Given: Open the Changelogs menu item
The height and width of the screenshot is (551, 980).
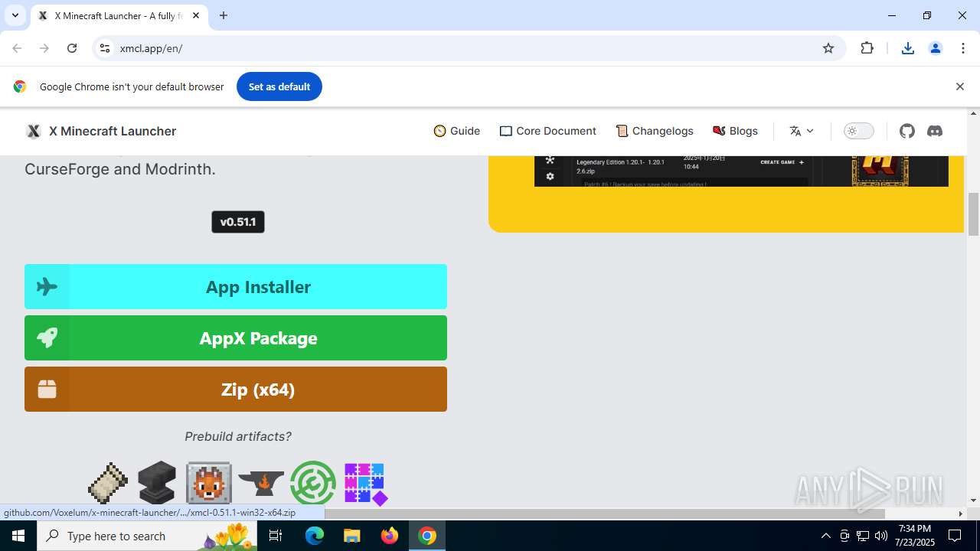Looking at the screenshot, I should click(655, 131).
